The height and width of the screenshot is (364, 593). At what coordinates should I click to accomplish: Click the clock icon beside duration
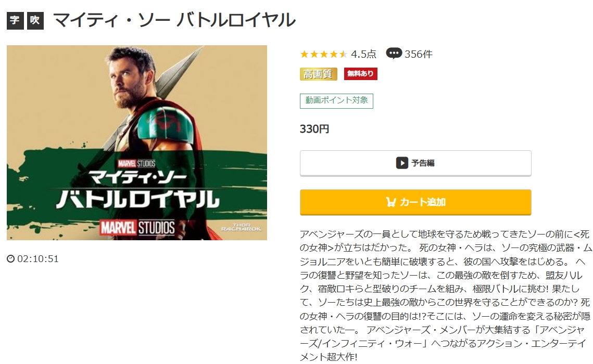(x=11, y=258)
